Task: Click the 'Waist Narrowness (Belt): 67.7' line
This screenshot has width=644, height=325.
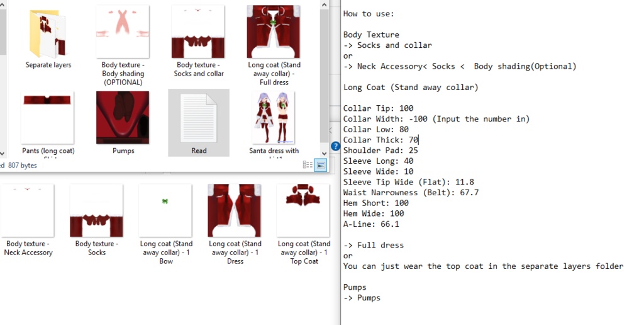Action: click(x=411, y=193)
